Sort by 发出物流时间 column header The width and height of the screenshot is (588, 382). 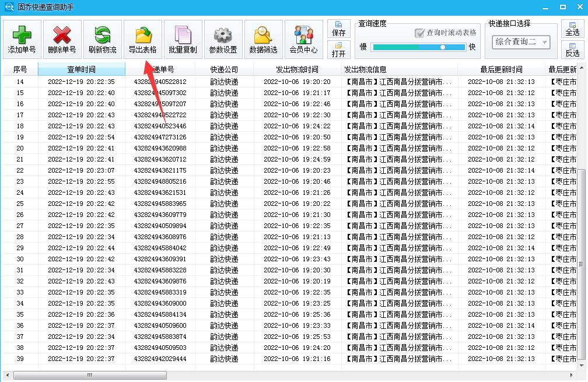point(297,69)
